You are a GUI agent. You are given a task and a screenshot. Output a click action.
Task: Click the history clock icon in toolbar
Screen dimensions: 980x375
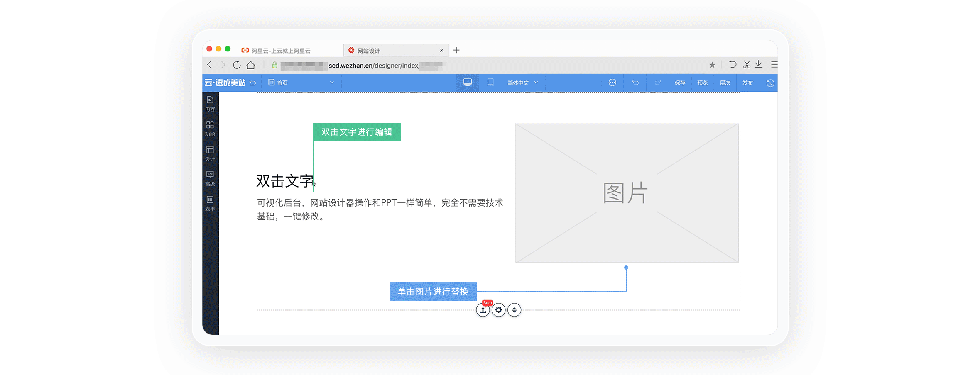point(770,83)
